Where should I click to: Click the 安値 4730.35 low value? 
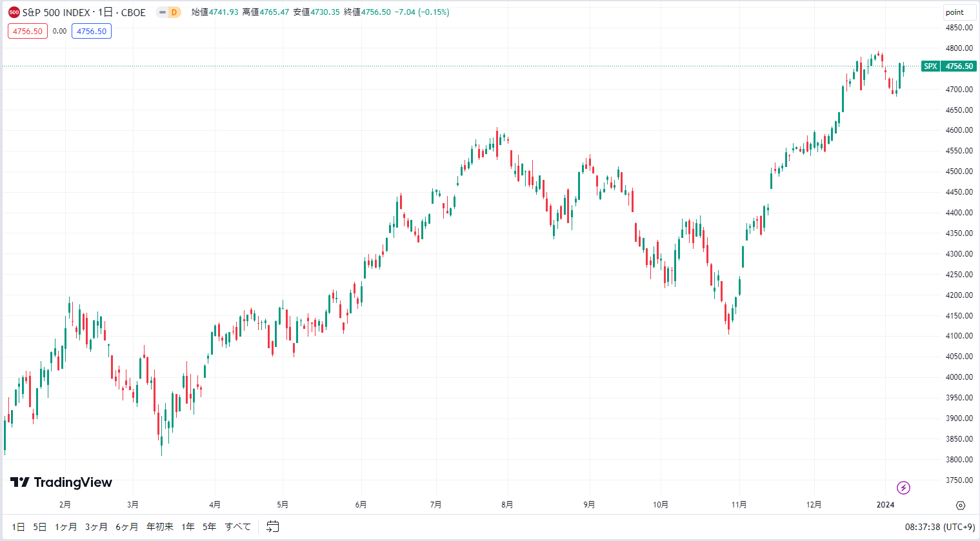click(316, 12)
